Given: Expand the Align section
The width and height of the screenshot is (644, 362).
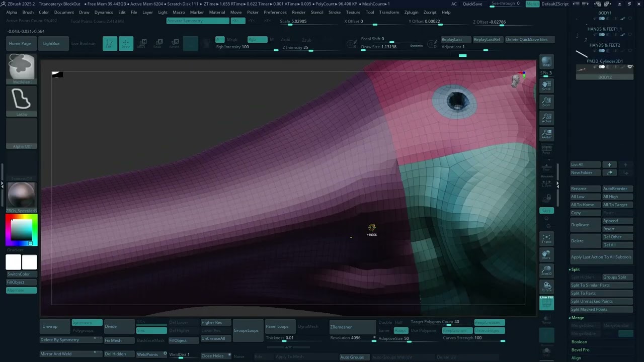Looking at the screenshot, I should (x=576, y=357).
